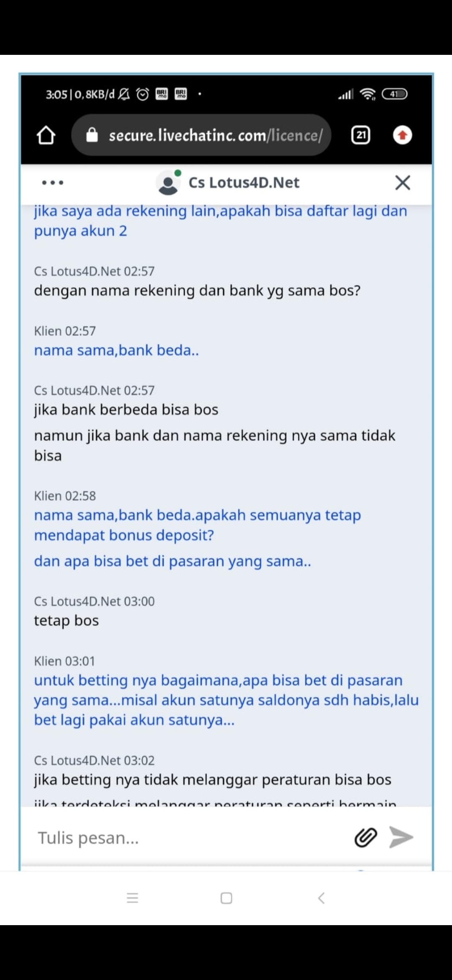Tap the battery indicator in status bar
452x980 pixels.
click(394, 94)
